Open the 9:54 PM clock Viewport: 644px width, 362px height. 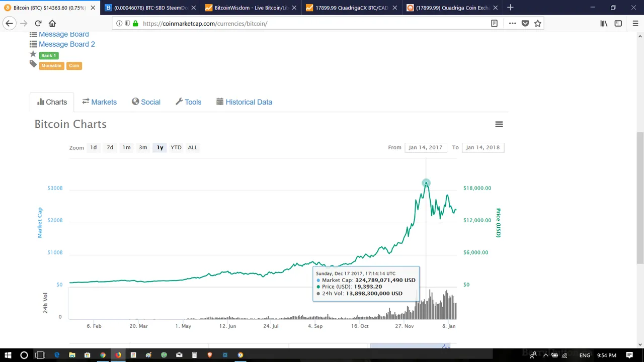[606, 355]
